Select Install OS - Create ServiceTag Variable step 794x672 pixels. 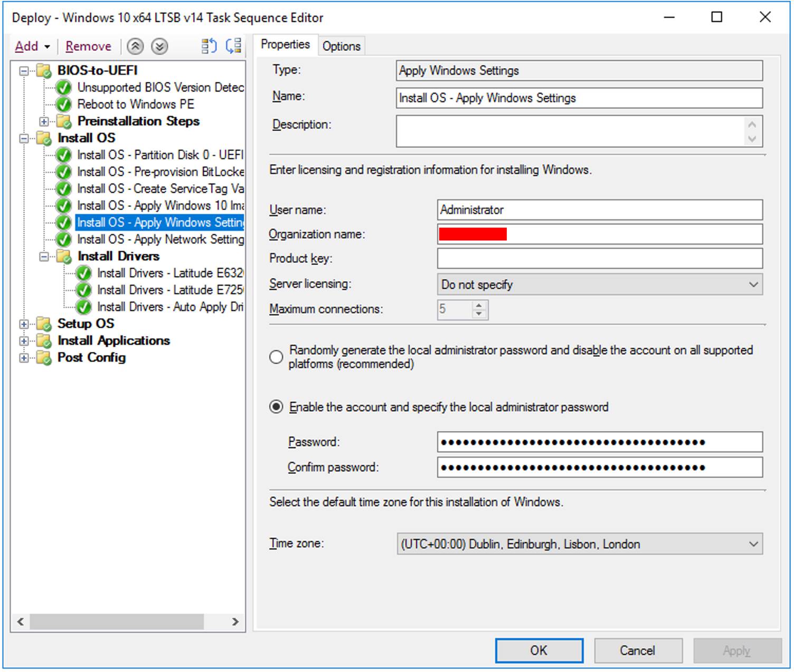pos(160,188)
